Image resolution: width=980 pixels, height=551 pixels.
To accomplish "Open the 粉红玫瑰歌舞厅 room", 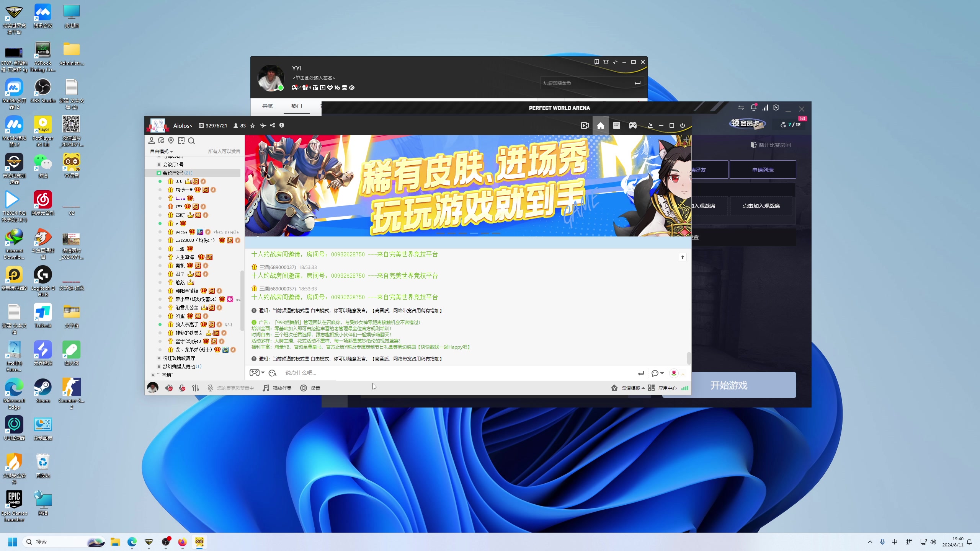I will 179,358.
